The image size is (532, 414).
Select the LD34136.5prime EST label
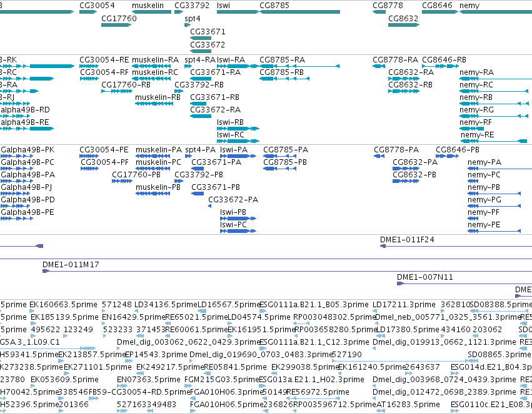(x=166, y=305)
